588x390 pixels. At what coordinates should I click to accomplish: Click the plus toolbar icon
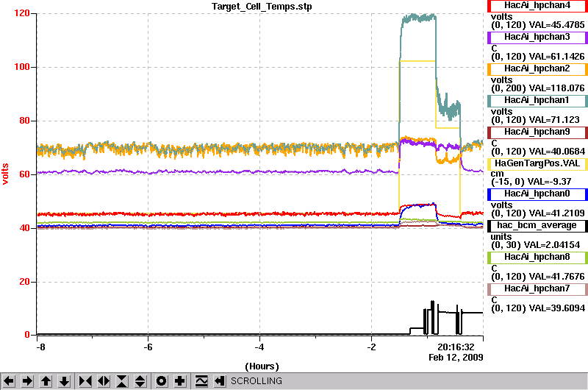180,381
